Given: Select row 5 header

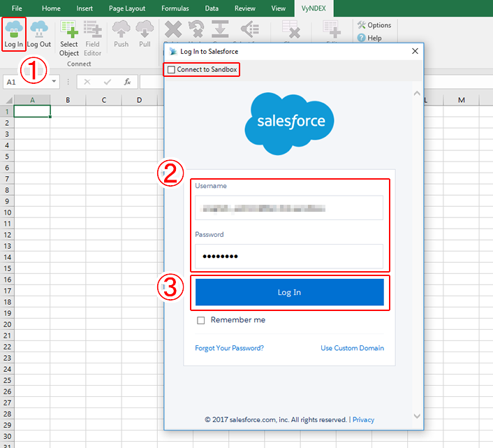Looking at the screenshot, I should pos(7,157).
